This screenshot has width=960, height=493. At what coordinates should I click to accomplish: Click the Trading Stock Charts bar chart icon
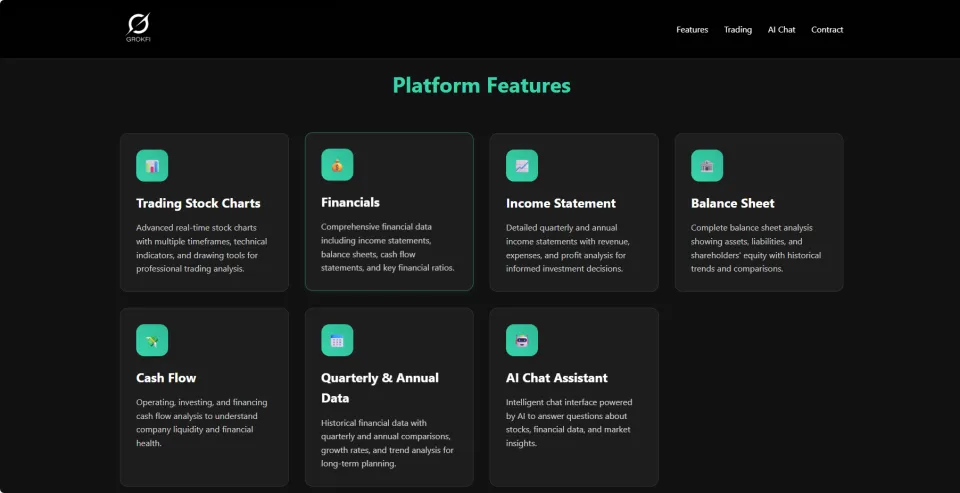[x=152, y=166]
